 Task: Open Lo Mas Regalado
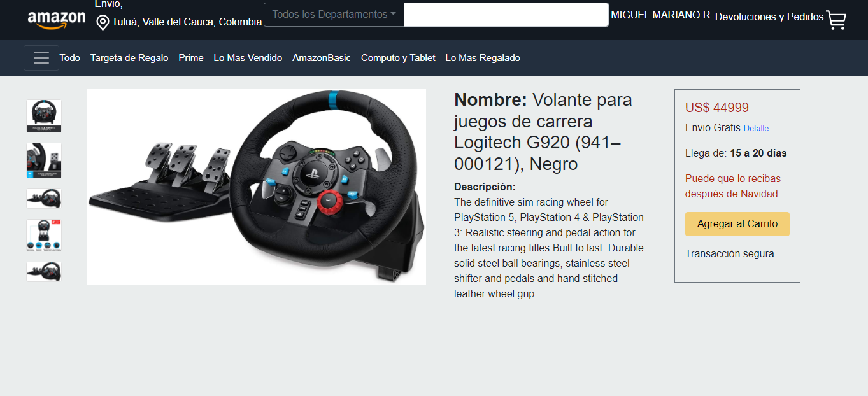[x=483, y=58]
